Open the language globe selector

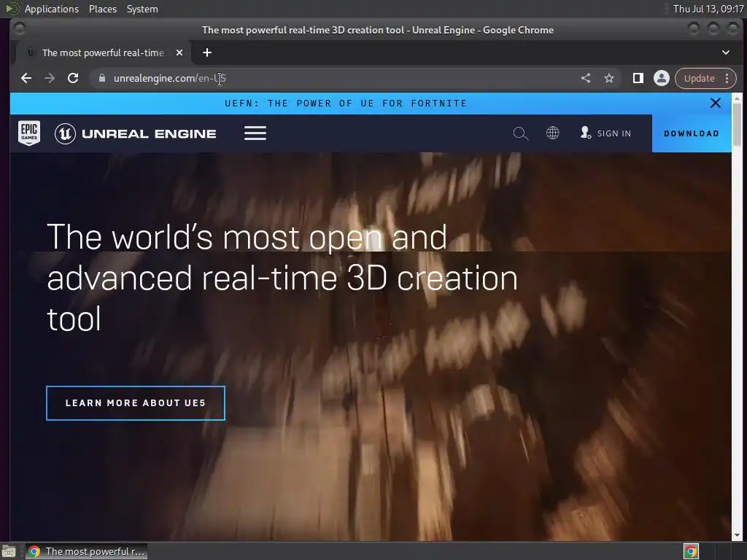coord(553,133)
